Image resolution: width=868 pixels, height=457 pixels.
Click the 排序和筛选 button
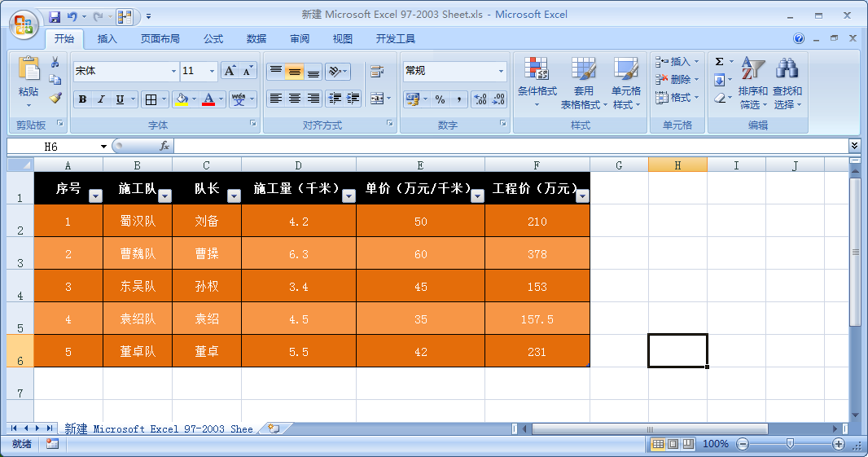[752, 83]
